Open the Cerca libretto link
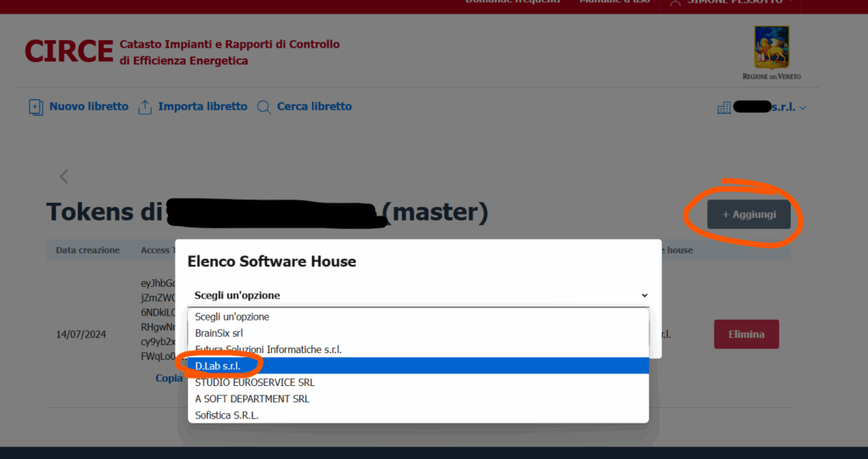The height and width of the screenshot is (459, 868). click(x=314, y=106)
